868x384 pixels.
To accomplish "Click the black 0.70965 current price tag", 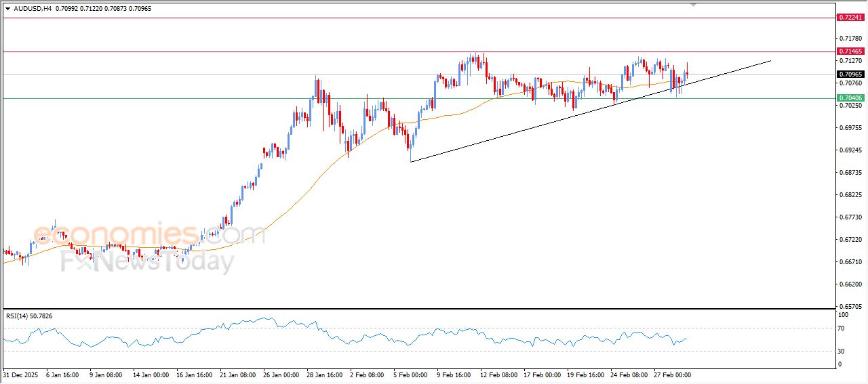I will pyautogui.click(x=850, y=74).
